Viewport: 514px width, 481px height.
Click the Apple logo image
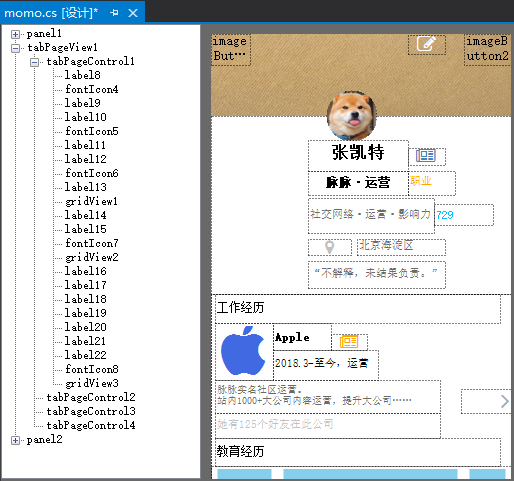point(243,351)
